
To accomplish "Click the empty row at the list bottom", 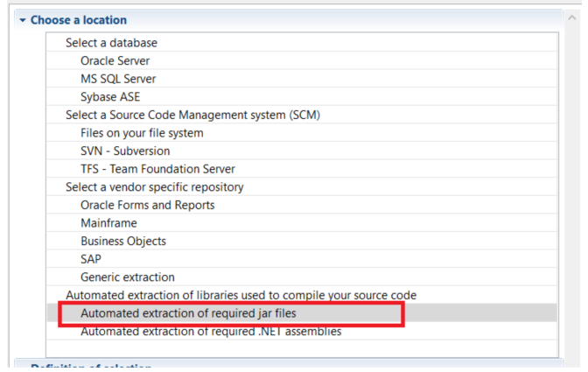I will point(302,347).
